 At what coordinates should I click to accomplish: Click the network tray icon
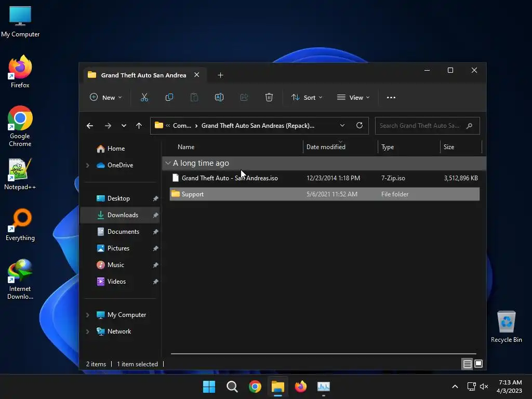point(471,387)
